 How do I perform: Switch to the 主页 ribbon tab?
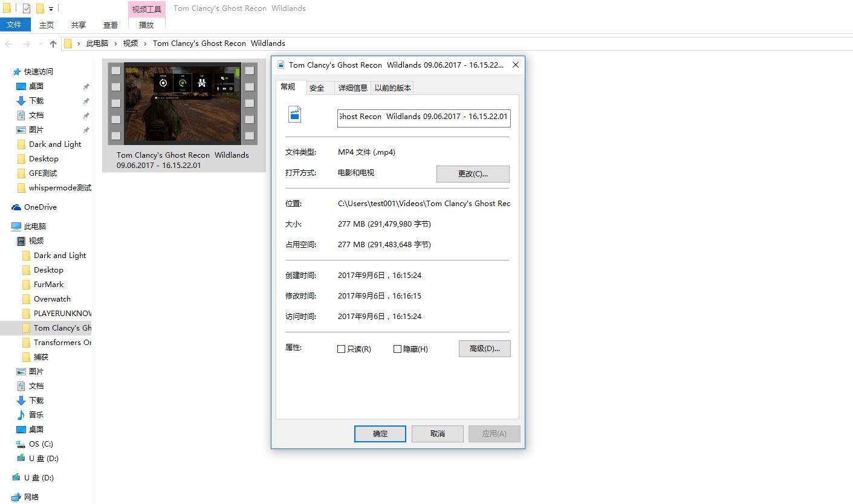(x=47, y=25)
